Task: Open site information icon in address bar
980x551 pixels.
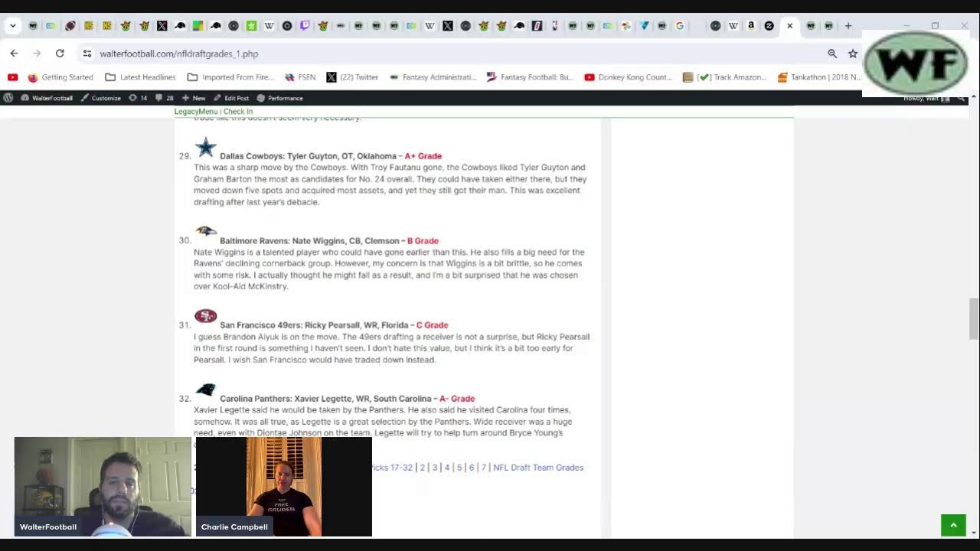Action: coord(87,54)
